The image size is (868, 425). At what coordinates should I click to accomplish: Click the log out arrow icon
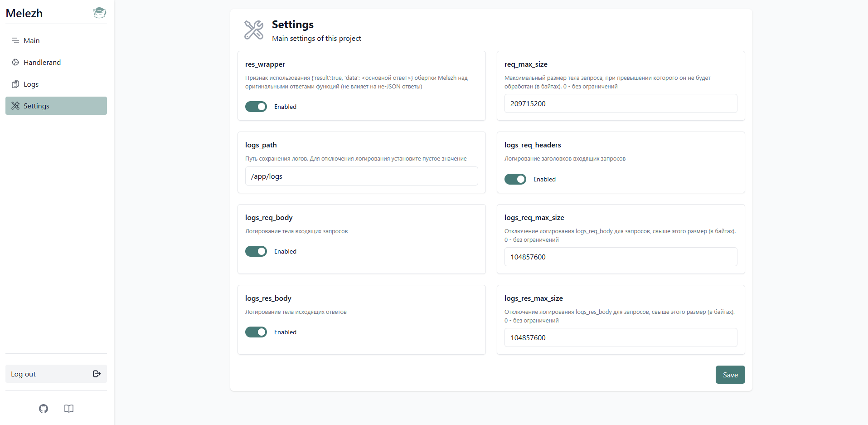coord(97,374)
